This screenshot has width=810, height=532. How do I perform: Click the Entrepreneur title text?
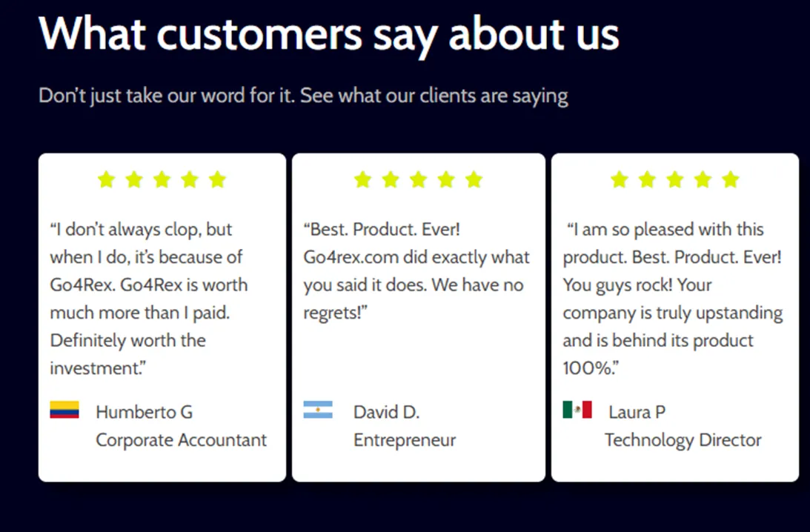tap(405, 440)
